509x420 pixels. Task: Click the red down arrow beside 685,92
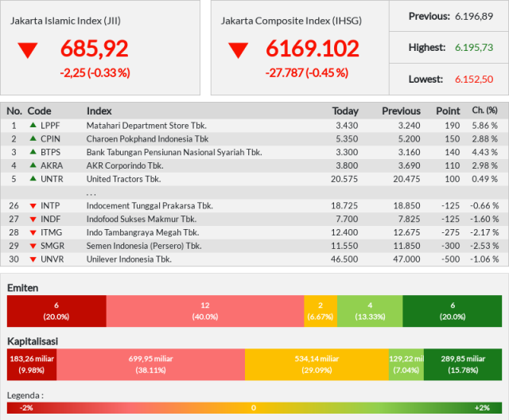point(28,51)
